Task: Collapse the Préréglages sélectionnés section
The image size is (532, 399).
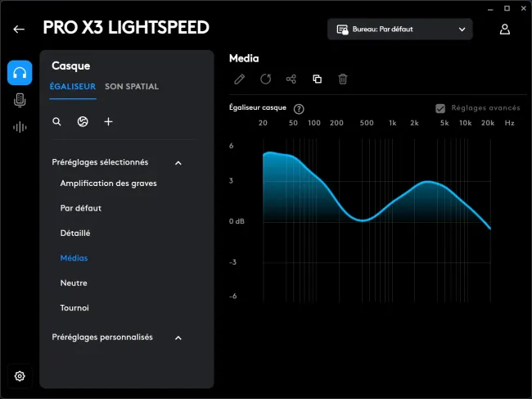Action: (178, 163)
